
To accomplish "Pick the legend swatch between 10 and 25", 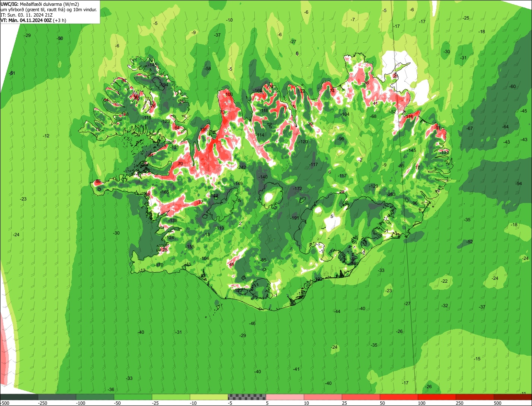I will pos(323,397).
